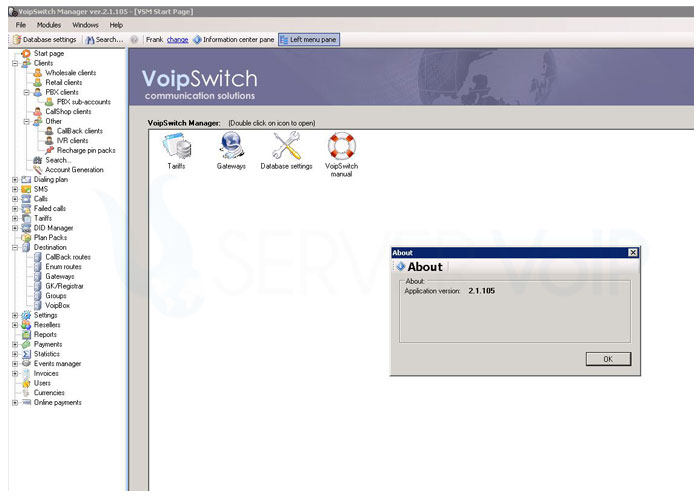The height and width of the screenshot is (500, 700).
Task: Open the Modules menu
Action: (x=49, y=25)
